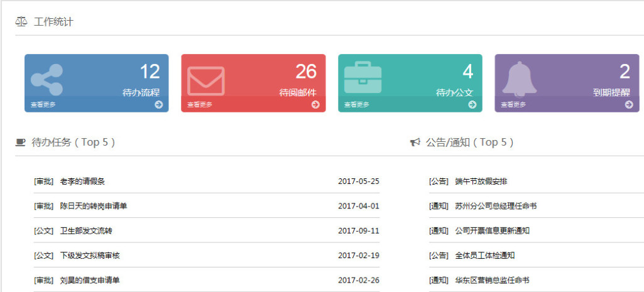Click the arrow icon on 待办公文 card

click(472, 104)
